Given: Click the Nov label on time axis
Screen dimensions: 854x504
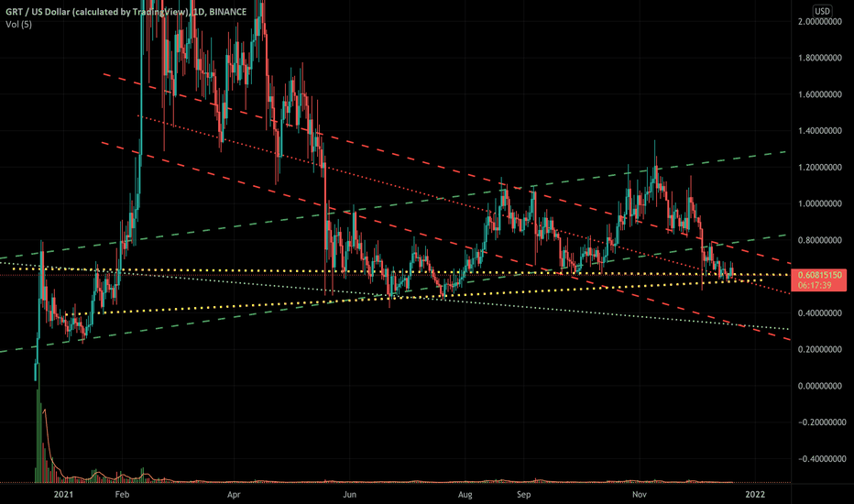Looking at the screenshot, I should (x=640, y=495).
